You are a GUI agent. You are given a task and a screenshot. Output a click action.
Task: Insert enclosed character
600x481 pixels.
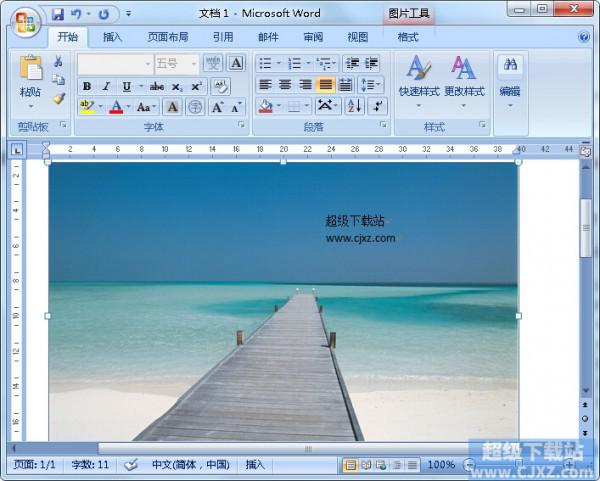pyautogui.click(x=195, y=107)
